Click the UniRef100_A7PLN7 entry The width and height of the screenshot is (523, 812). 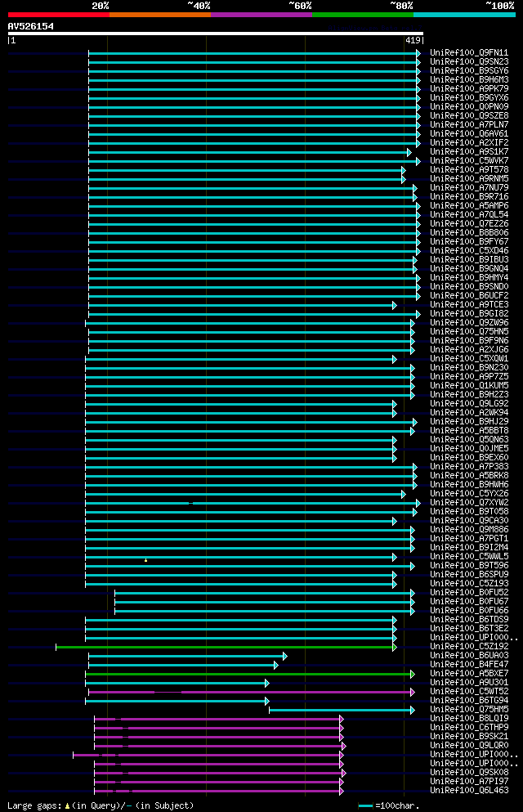point(469,125)
